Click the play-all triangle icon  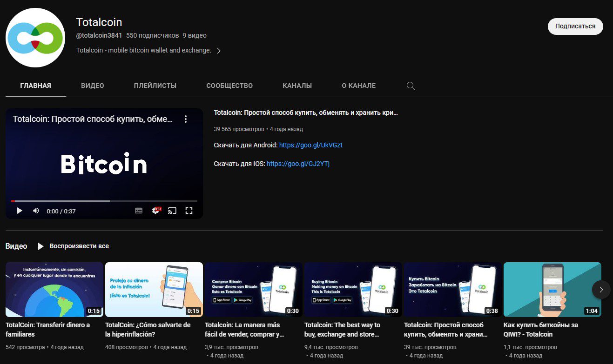coord(40,246)
